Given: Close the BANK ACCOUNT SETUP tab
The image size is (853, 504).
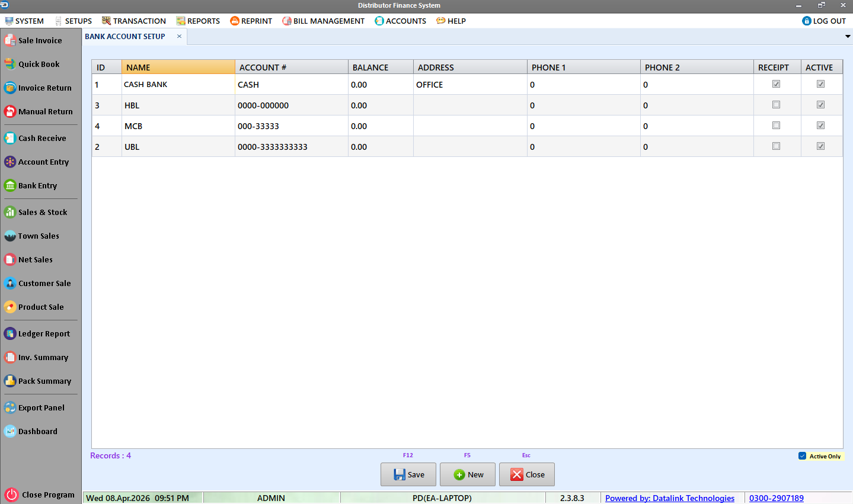Looking at the screenshot, I should tap(179, 36).
